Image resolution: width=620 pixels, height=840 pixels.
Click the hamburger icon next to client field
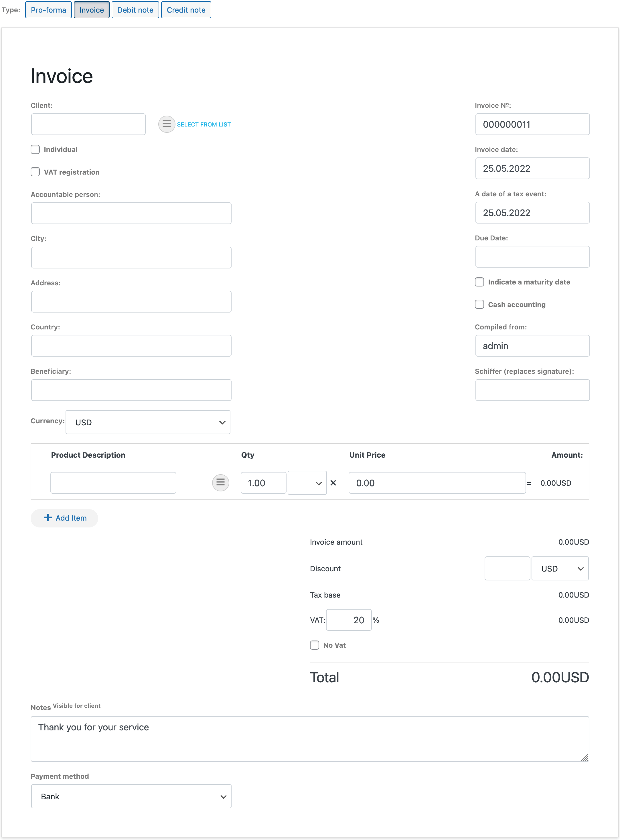(166, 124)
